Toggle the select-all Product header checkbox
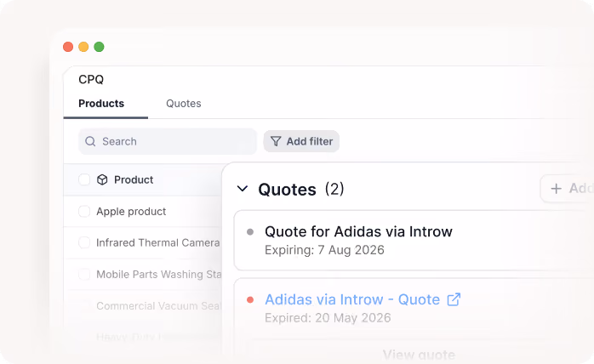 [84, 179]
